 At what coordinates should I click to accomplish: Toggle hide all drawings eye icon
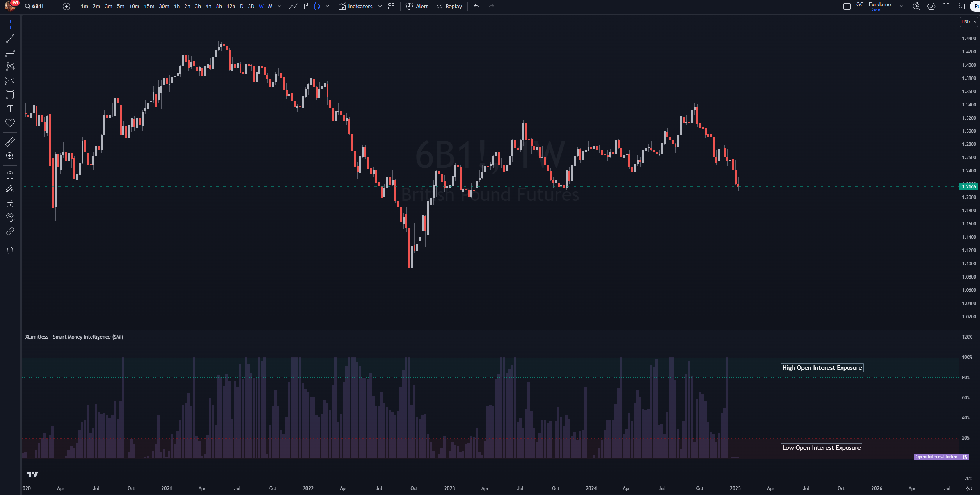point(10,217)
